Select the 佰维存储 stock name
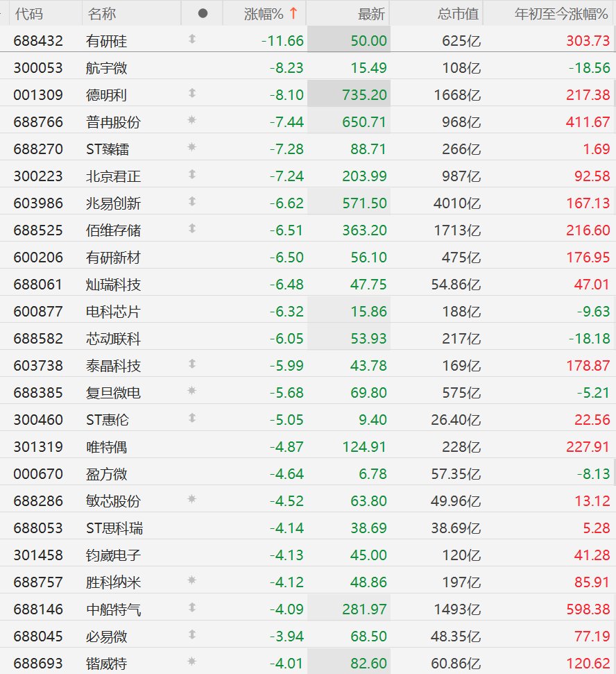The height and width of the screenshot is (674, 616). [x=113, y=230]
